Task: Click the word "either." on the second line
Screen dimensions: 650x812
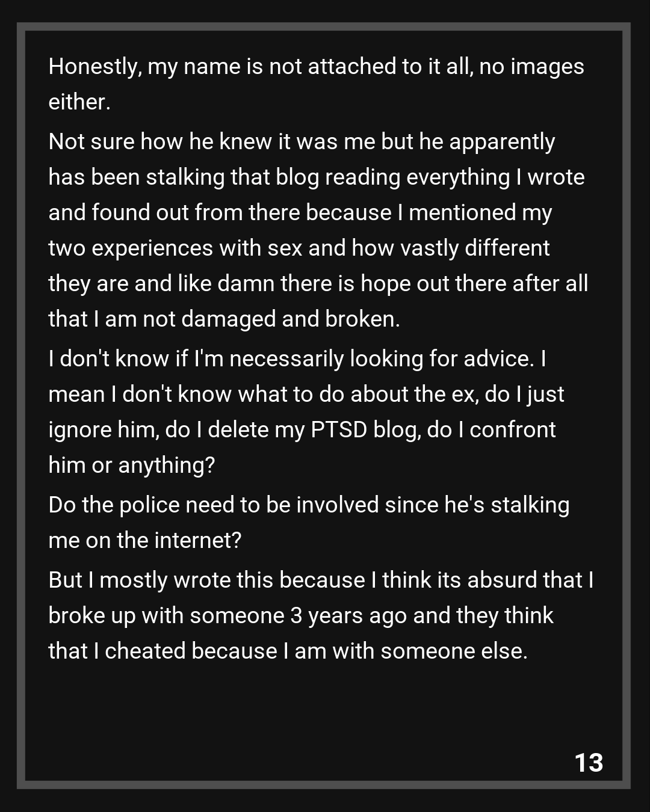Action: (79, 102)
